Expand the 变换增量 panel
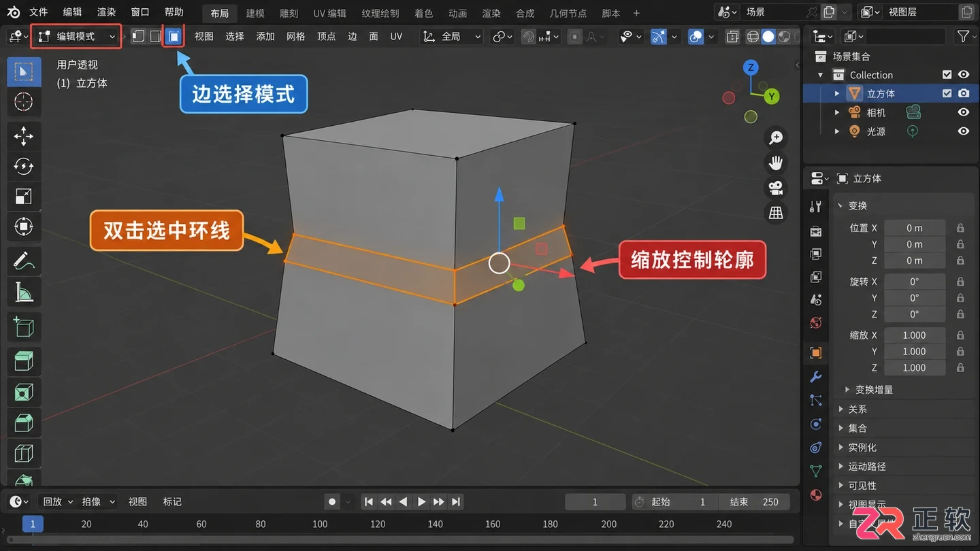Image resolution: width=980 pixels, height=551 pixels. (874, 390)
